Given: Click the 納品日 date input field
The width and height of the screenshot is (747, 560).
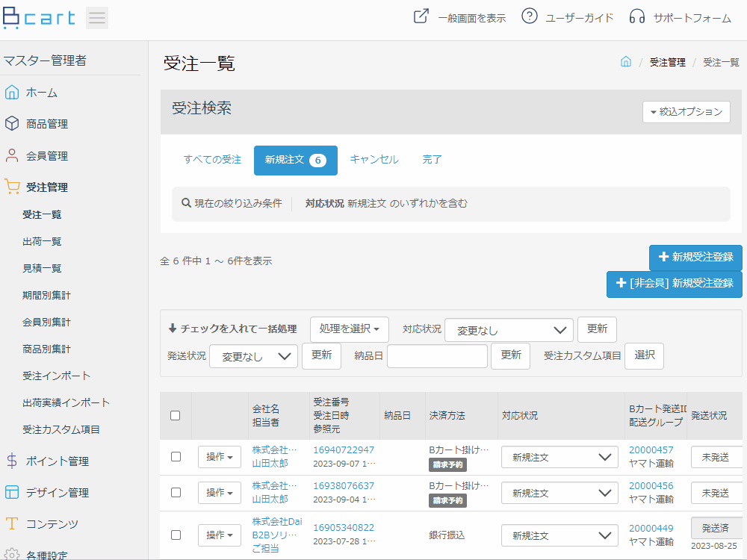Looking at the screenshot, I should point(437,356).
